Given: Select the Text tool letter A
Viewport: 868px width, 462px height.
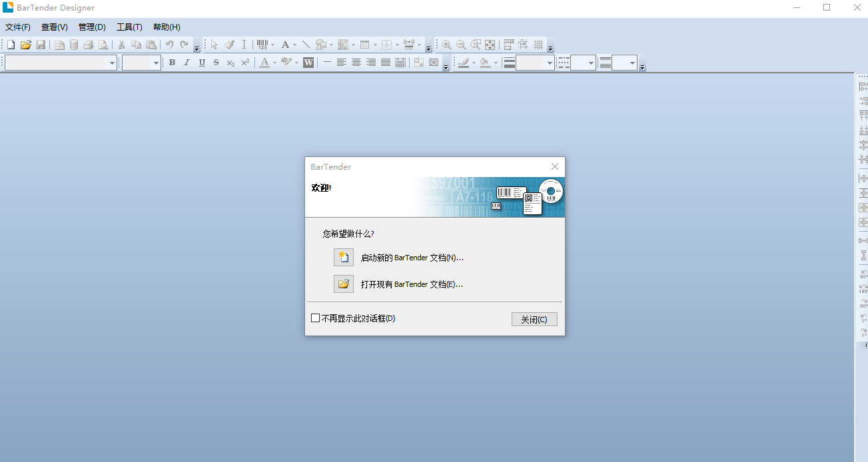Looking at the screenshot, I should (285, 45).
